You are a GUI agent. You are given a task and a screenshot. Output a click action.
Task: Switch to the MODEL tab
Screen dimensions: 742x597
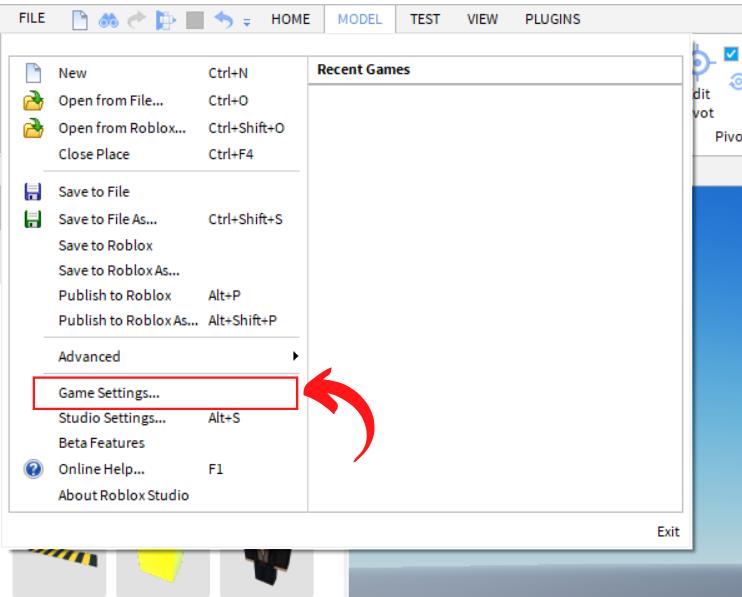pyautogui.click(x=360, y=19)
